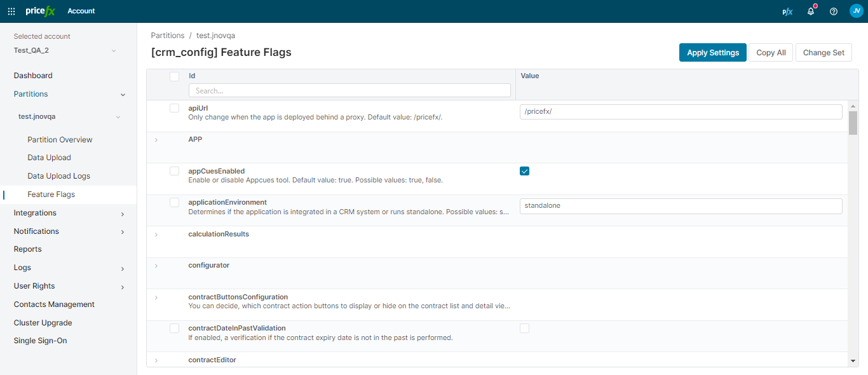The image size is (868, 375).
Task: Open the Selected account Test_QA_2 dropdown
Action: (65, 50)
